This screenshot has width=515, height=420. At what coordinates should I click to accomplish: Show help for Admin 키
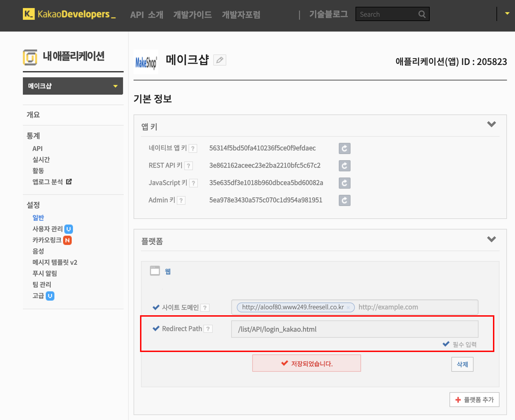click(x=181, y=200)
